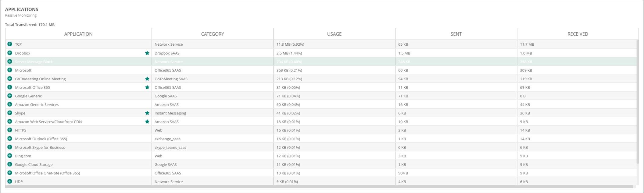Viewport: 644px width, 193px height.
Task: Click the 309 KB received value
Action: (526, 70)
